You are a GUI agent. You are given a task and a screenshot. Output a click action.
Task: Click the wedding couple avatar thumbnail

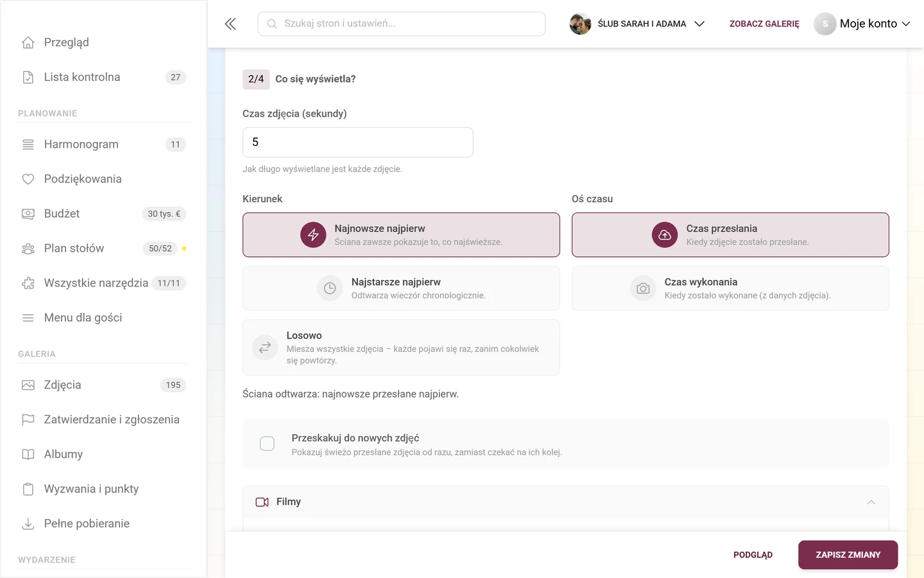tap(580, 24)
